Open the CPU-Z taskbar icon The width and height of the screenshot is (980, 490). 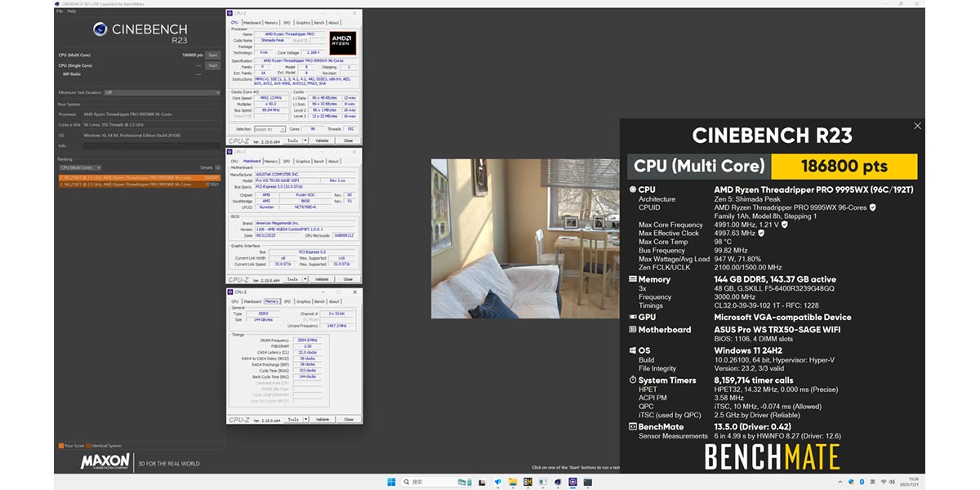point(573,482)
